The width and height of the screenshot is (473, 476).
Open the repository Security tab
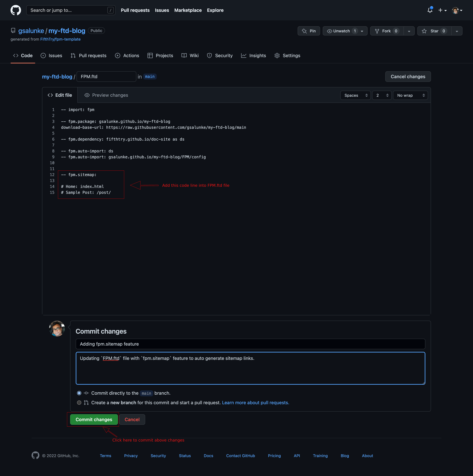tap(220, 56)
